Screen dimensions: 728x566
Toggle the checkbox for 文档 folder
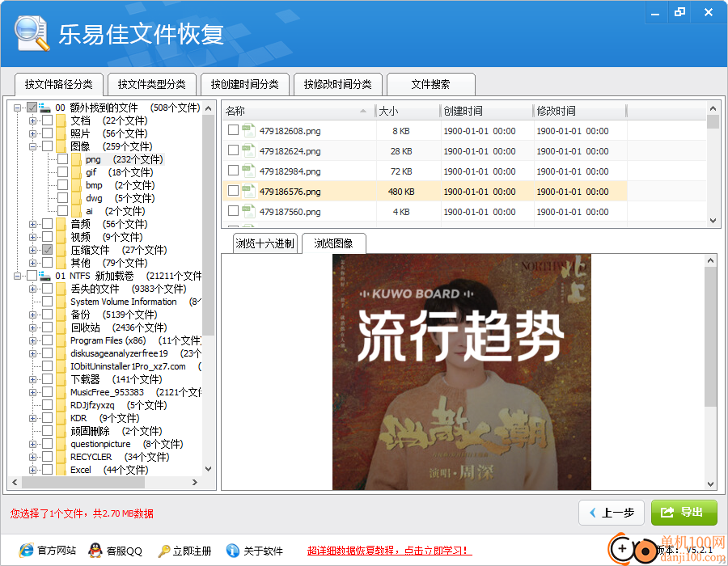[48, 120]
